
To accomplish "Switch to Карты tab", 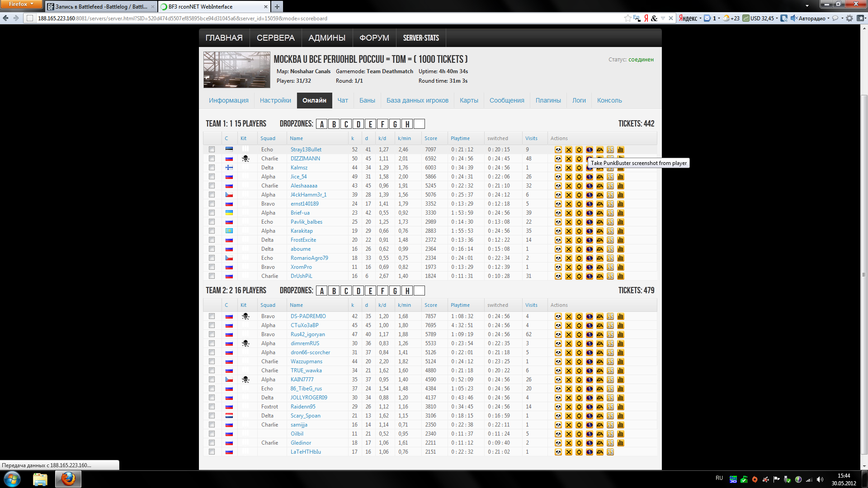I will coord(469,100).
